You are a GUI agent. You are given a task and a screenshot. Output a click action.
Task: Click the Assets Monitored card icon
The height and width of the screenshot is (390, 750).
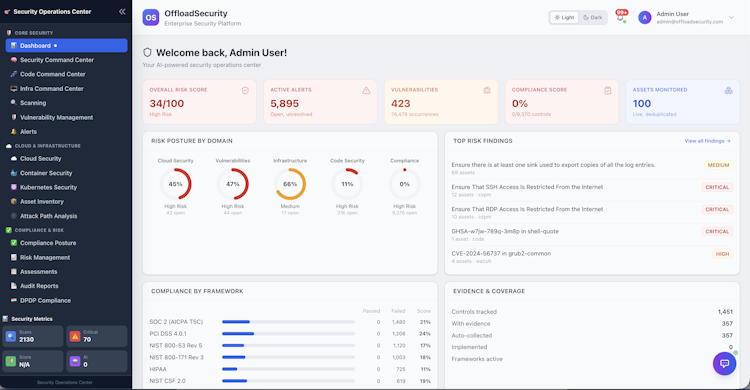728,90
